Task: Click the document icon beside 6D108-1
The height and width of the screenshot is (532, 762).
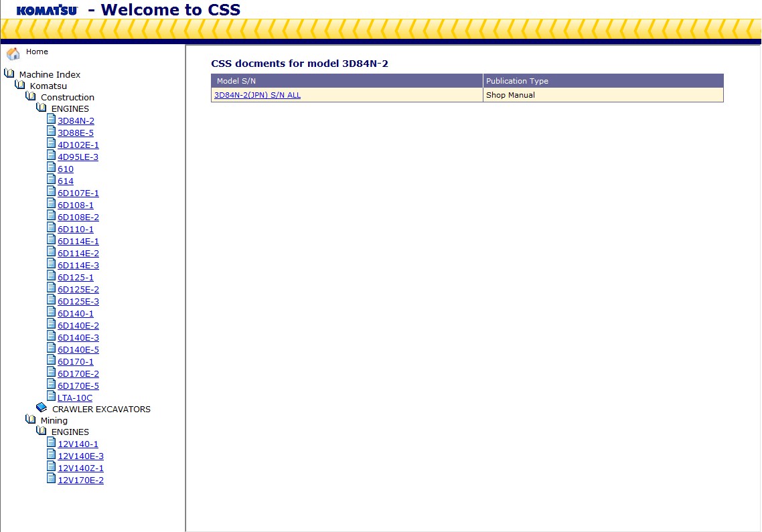Action: click(51, 203)
